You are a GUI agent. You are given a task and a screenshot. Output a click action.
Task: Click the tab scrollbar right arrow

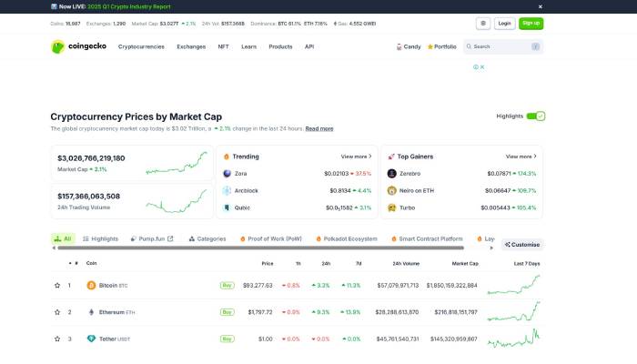(x=491, y=248)
